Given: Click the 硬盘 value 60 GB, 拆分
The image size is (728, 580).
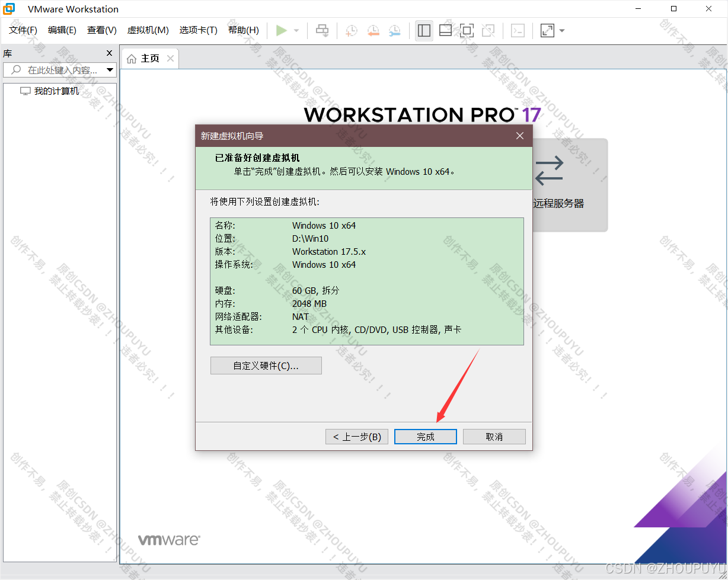Looking at the screenshot, I should [x=315, y=290].
